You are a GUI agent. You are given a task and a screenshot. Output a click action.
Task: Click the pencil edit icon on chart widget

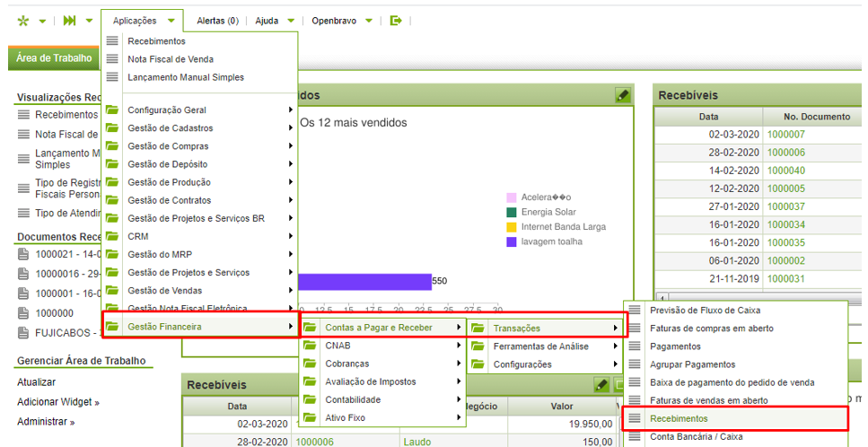tap(622, 95)
